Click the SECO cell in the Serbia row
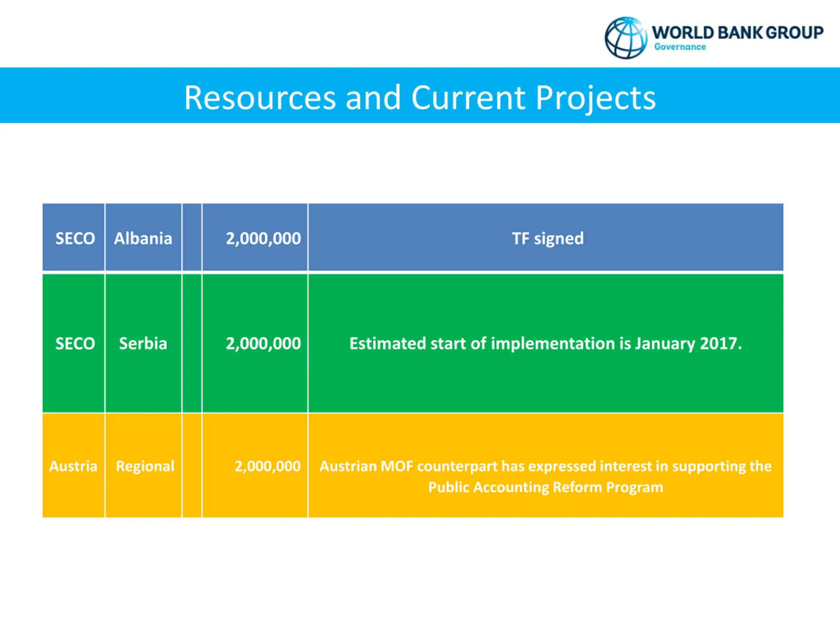The image size is (840, 630). coord(74,343)
